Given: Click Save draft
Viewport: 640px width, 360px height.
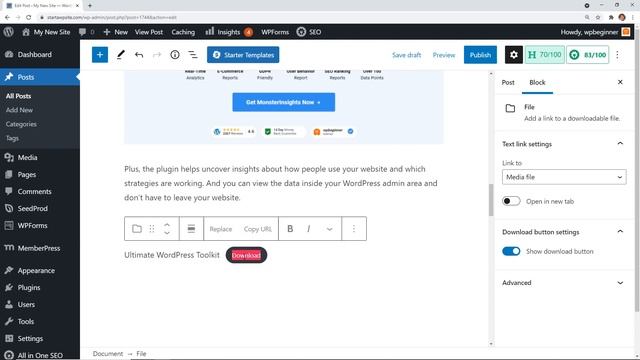Looking at the screenshot, I should 406,55.
